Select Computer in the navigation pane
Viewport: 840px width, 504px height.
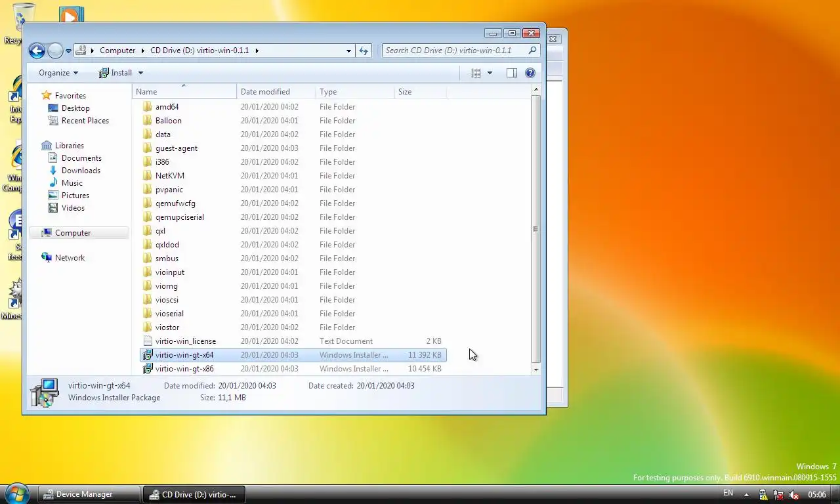pyautogui.click(x=79, y=233)
